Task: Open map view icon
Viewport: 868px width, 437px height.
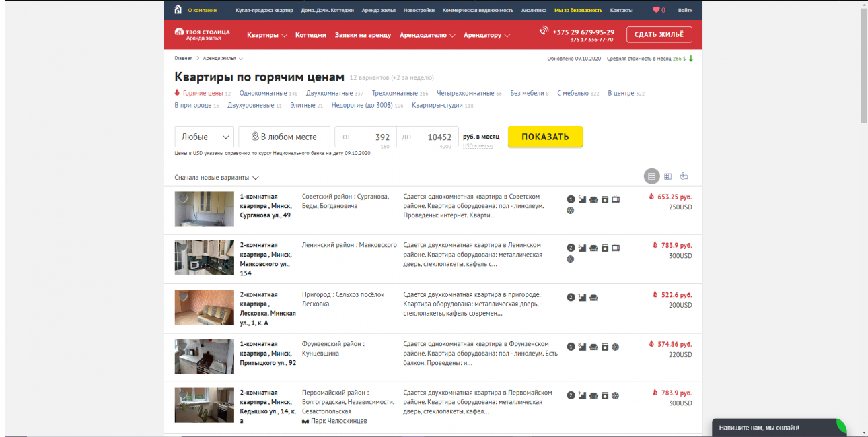Action: point(684,176)
